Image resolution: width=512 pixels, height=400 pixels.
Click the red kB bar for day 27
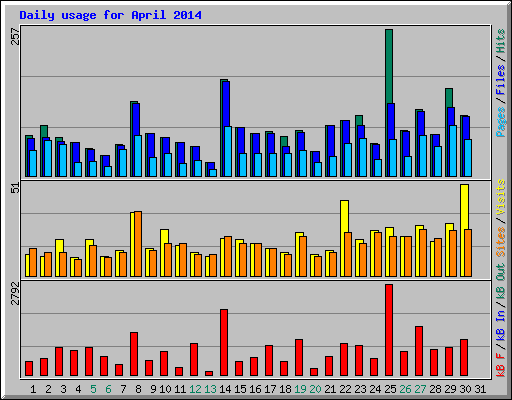[x=419, y=351]
